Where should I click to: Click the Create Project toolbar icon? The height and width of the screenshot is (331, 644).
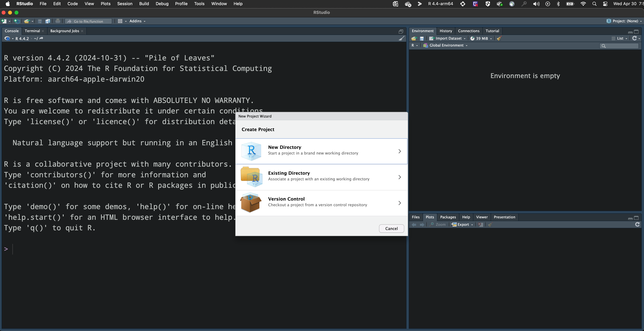[17, 21]
